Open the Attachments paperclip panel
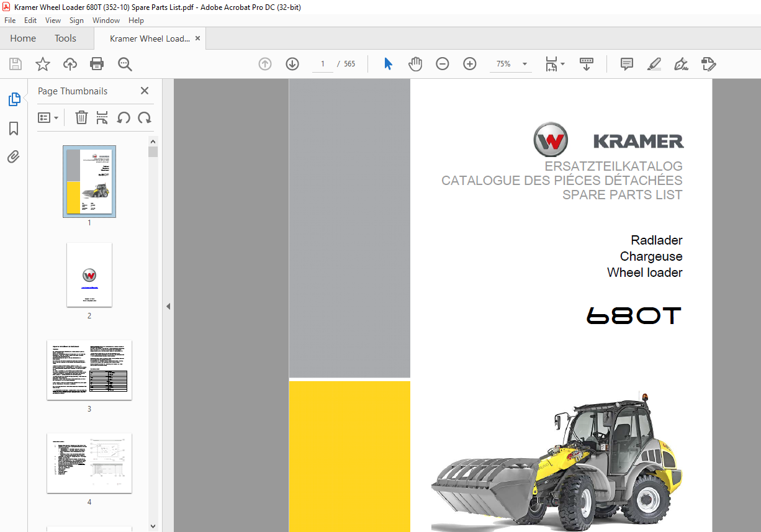The width and height of the screenshot is (761, 532). 14,156
